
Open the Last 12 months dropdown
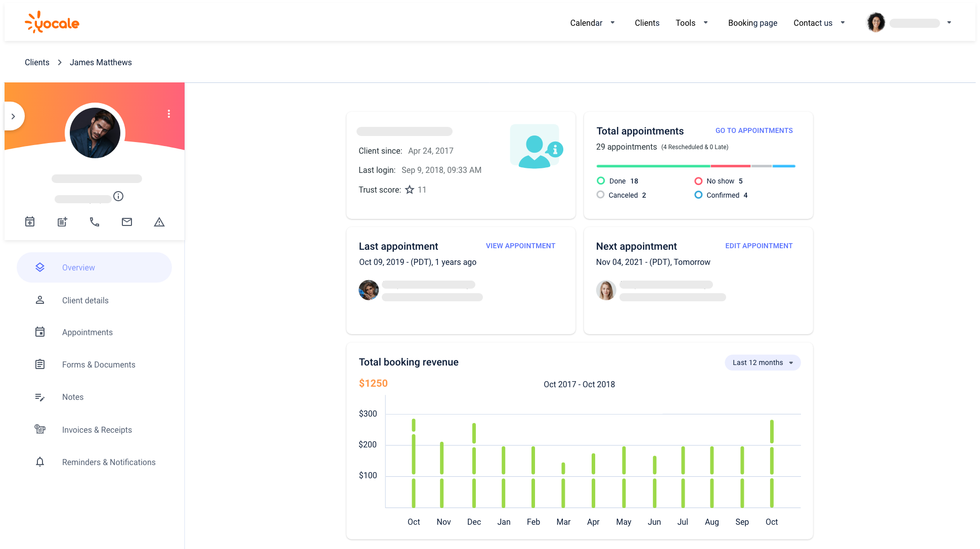coord(762,362)
